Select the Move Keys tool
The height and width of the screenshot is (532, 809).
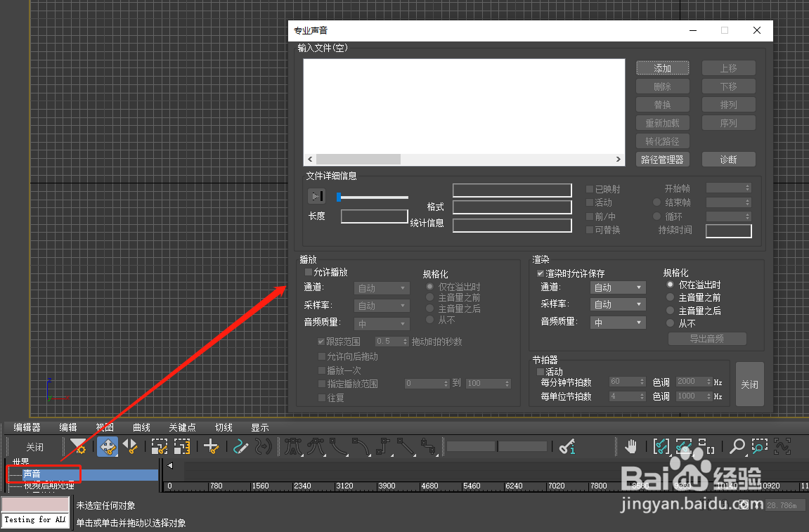point(108,446)
